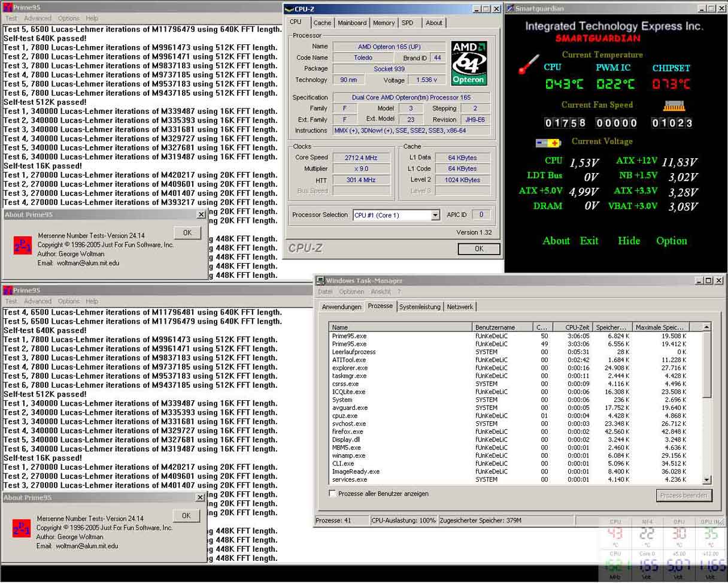728x583 pixels.
Task: Close the upper About Prime95 dialog
Action: tap(201, 215)
